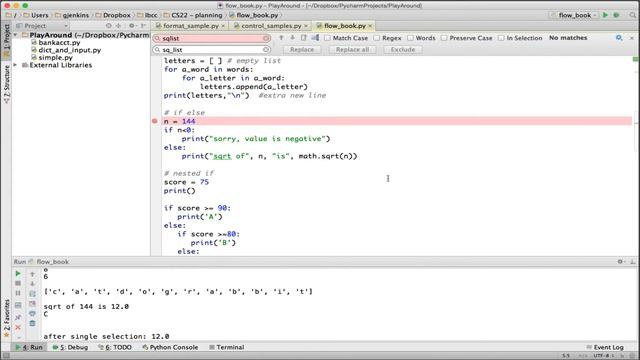This screenshot has height=360, width=640.
Task: Close the format_sample.py tab
Action: pyautogui.click(x=223, y=26)
